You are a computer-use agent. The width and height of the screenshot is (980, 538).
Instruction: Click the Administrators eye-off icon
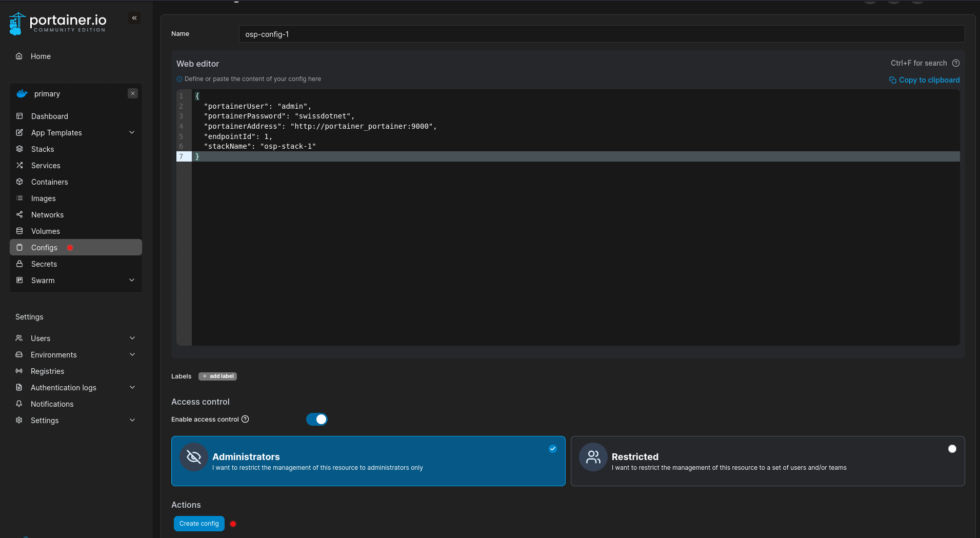tap(194, 457)
